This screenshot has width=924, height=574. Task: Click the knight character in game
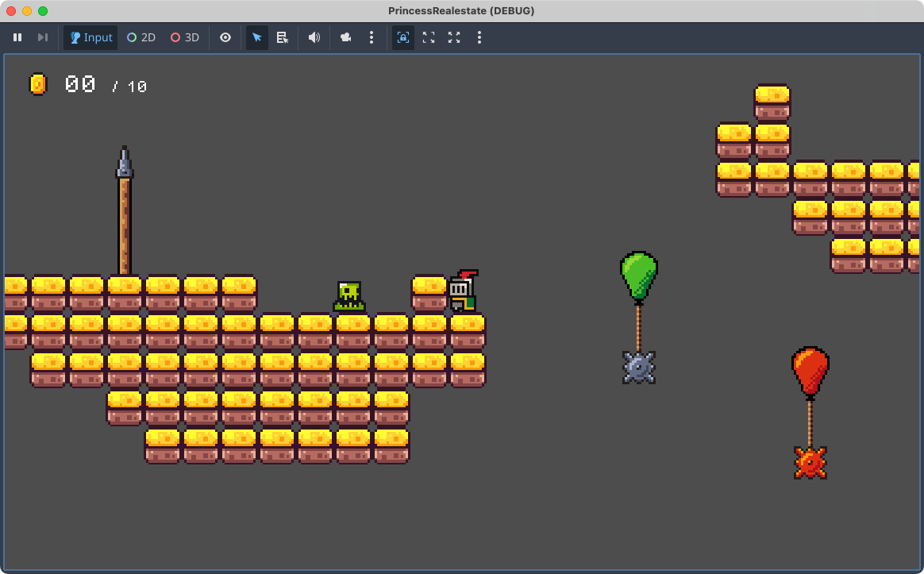tap(462, 292)
